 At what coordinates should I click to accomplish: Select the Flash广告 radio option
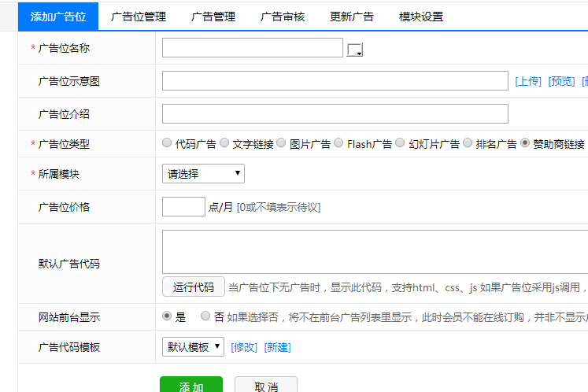pyautogui.click(x=339, y=143)
